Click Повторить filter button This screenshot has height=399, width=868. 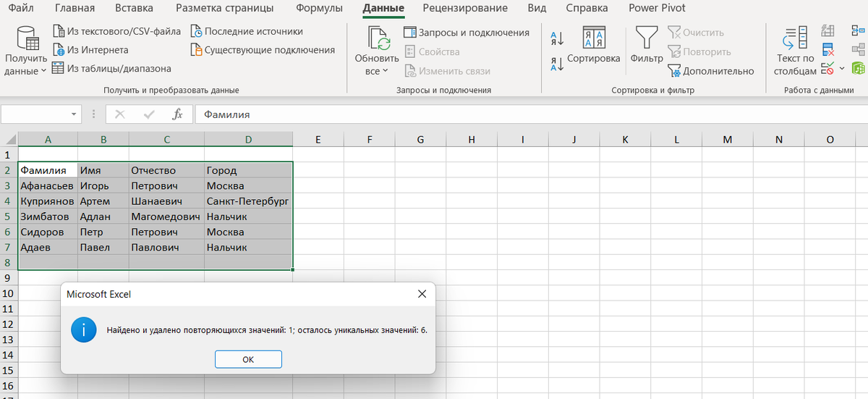pyautogui.click(x=699, y=51)
